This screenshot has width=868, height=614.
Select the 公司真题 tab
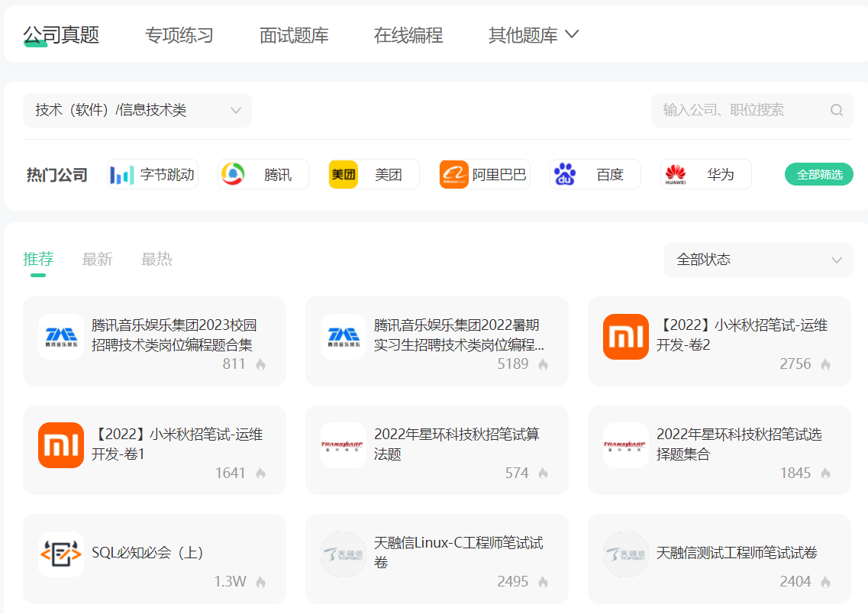coord(61,35)
